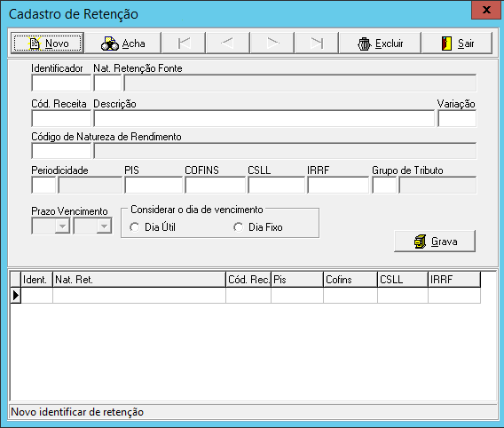Click the Nat. Ret. column header
The image size is (504, 428).
pos(139,280)
